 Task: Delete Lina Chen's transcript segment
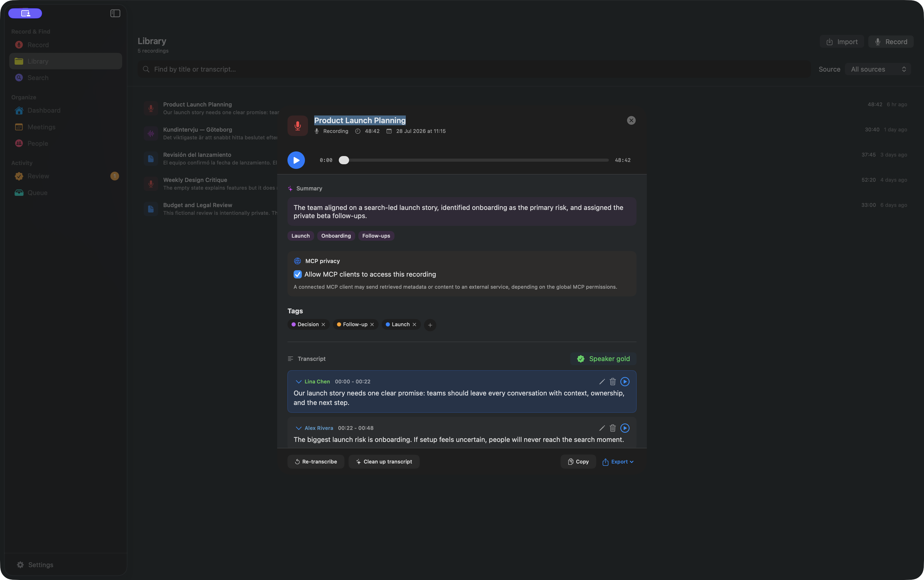[x=613, y=382]
